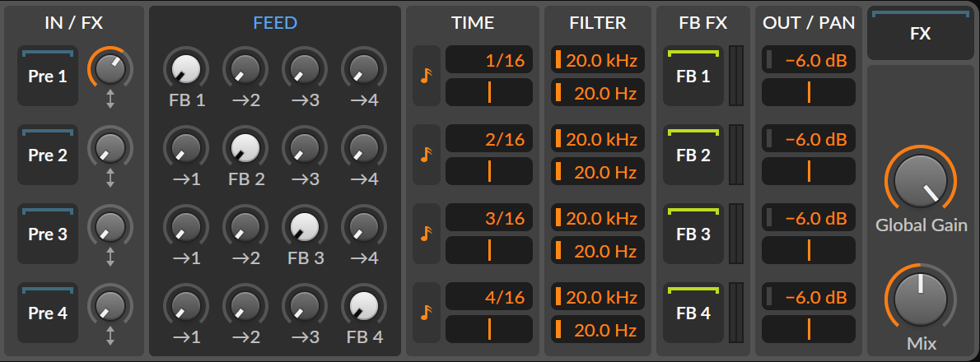
Task: Click the Mix knob
Action: pyautogui.click(x=921, y=299)
